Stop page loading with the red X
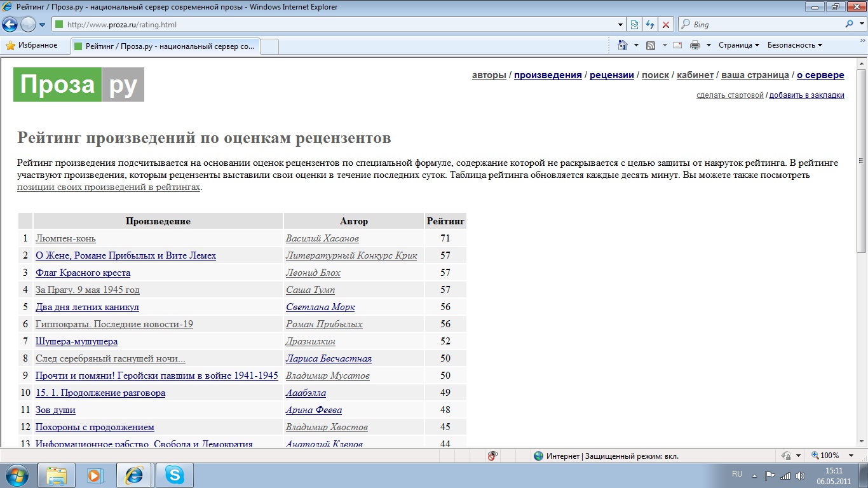 pos(665,25)
